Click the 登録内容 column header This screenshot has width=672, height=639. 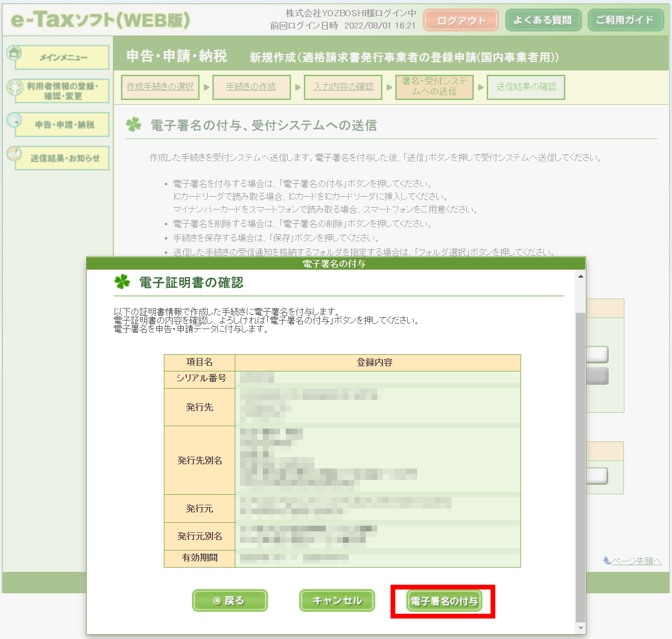(x=378, y=362)
